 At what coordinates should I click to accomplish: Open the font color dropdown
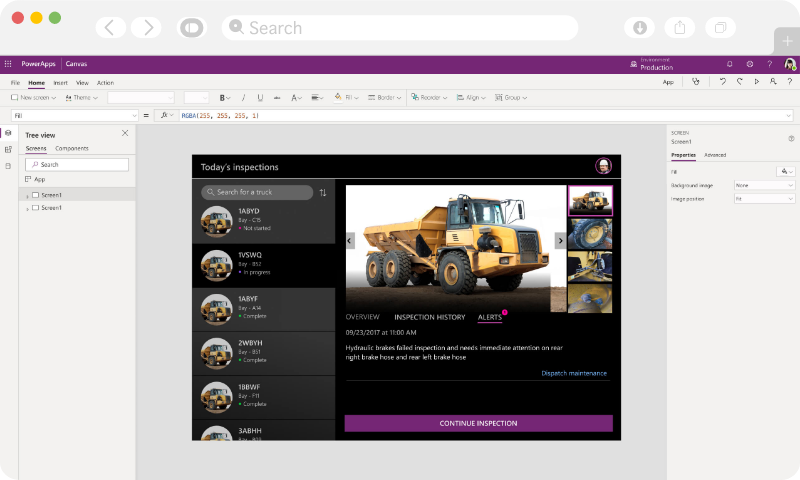(x=296, y=97)
